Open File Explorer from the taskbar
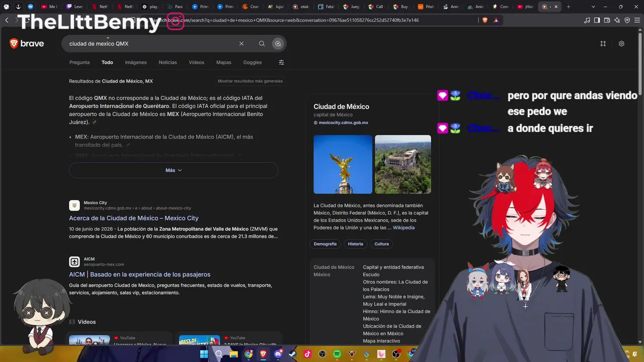 click(x=233, y=354)
